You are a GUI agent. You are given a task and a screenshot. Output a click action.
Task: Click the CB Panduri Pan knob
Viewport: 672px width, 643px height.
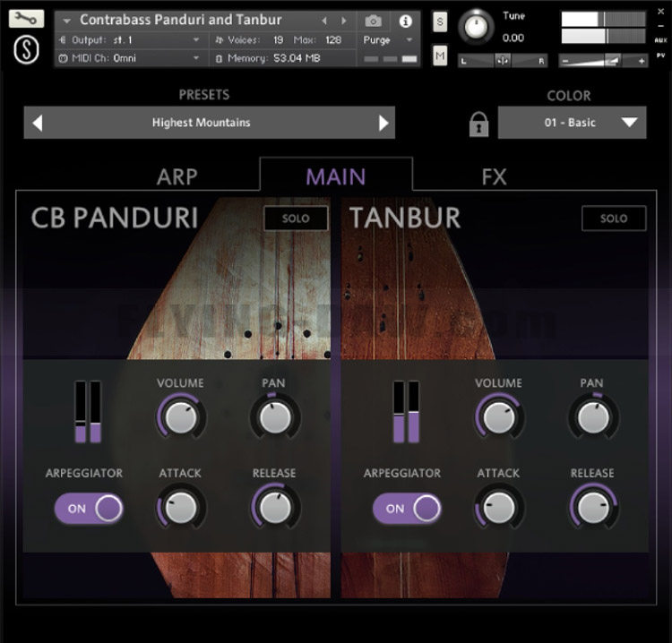pyautogui.click(x=275, y=416)
